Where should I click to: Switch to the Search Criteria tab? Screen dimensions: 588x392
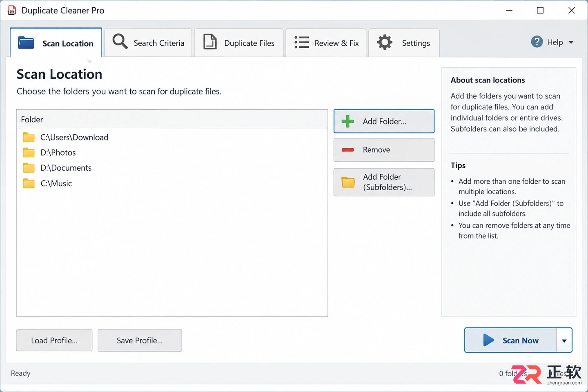click(148, 42)
